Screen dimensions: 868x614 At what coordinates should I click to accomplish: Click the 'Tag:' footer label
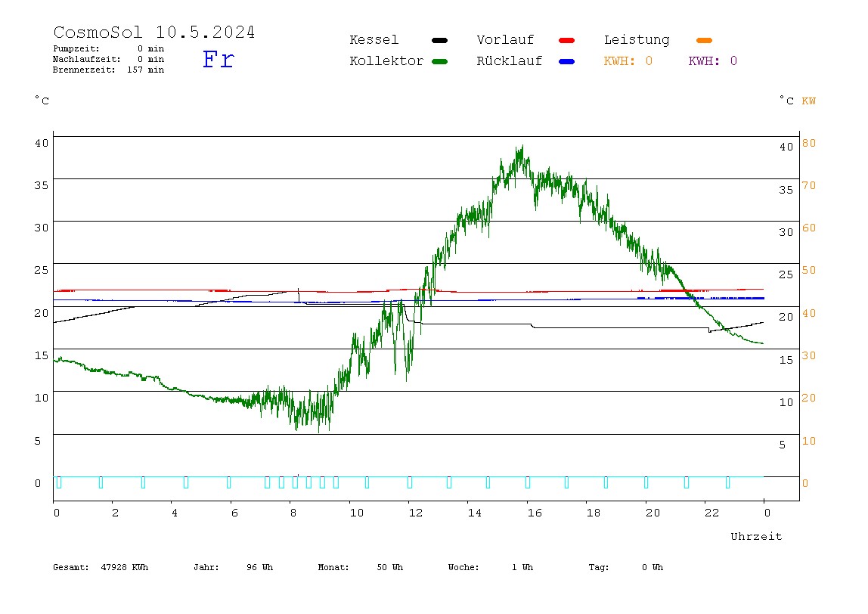[598, 567]
